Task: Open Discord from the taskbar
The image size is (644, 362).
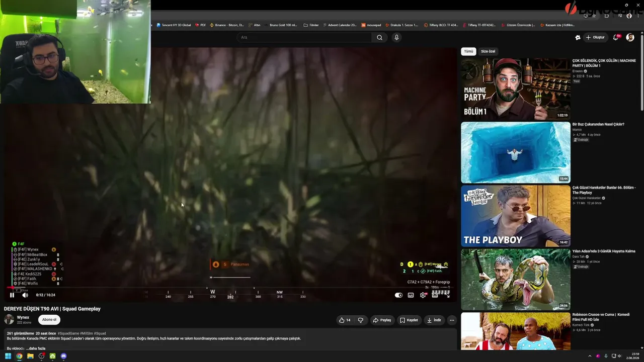Action: click(x=63, y=356)
